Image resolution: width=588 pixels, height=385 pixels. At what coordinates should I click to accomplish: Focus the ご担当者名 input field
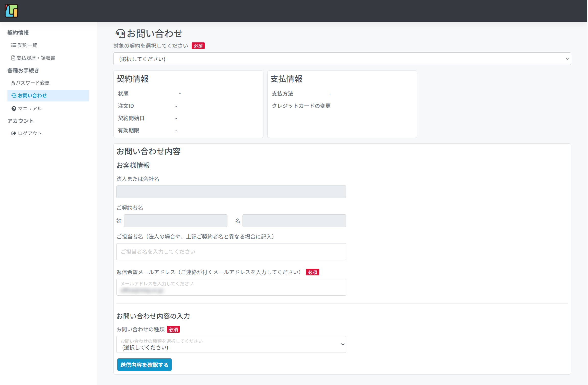coord(231,252)
